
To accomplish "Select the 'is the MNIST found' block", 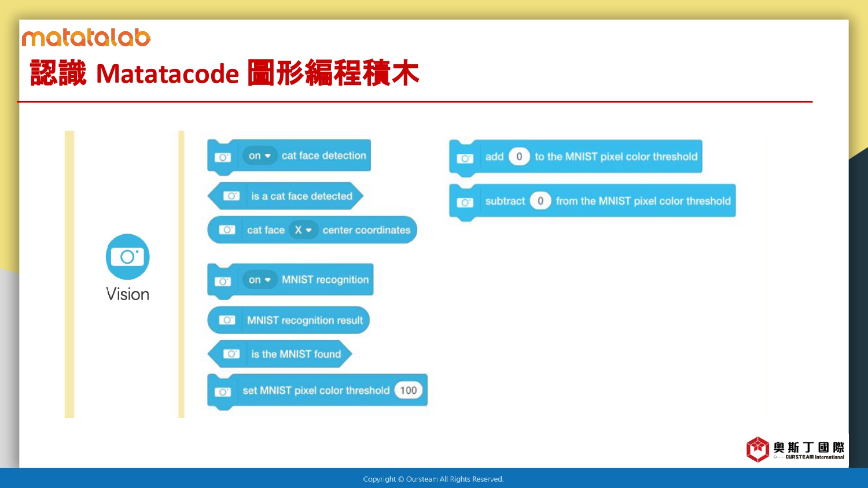I will click(x=280, y=354).
